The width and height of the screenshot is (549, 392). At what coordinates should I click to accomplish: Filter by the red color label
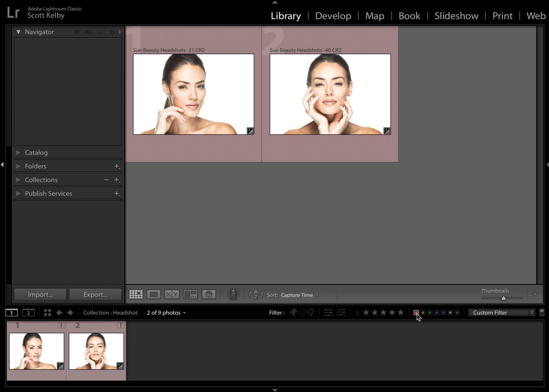(416, 312)
